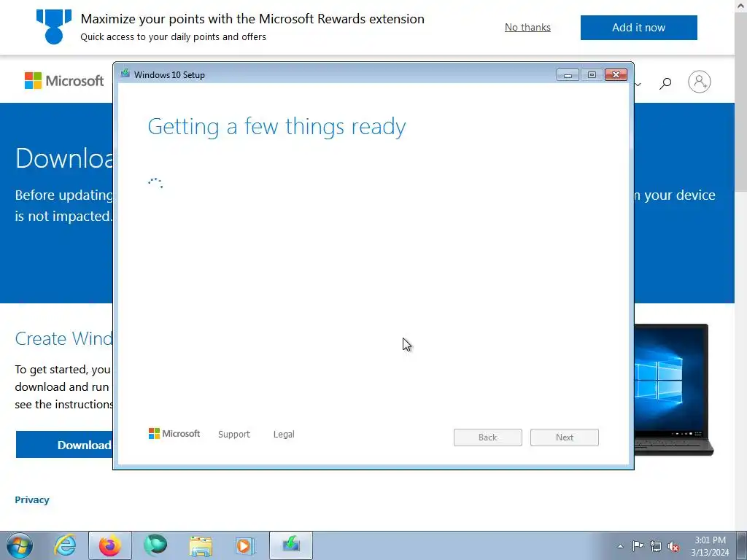This screenshot has width=747, height=560.
Task: Click the Download button on the webpage
Action: (64, 445)
